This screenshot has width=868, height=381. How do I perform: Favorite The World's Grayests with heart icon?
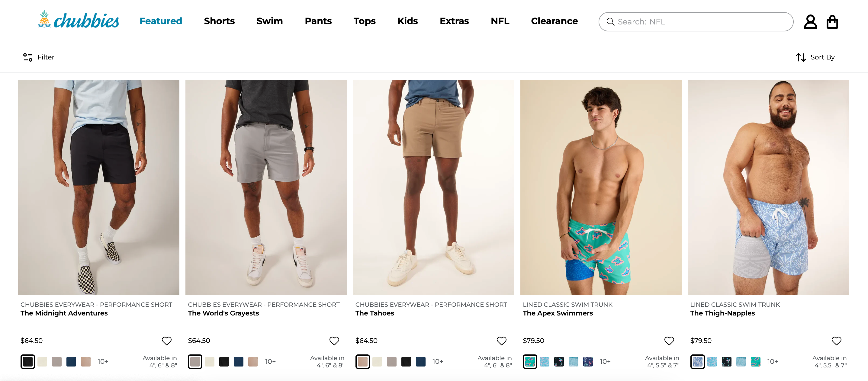[334, 341]
